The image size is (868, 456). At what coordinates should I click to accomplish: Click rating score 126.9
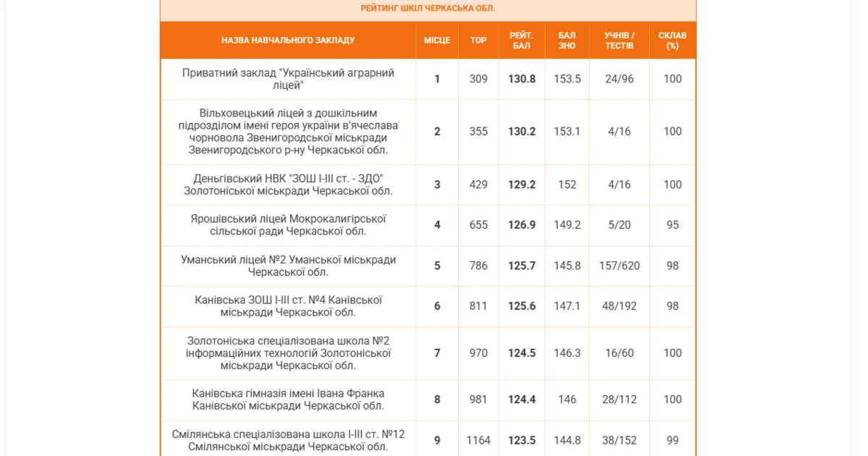coord(522,225)
